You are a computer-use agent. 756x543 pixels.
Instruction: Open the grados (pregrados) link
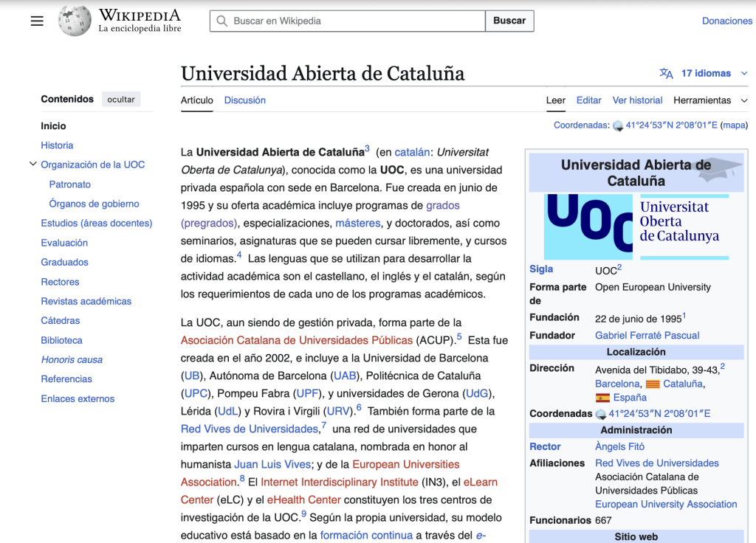point(320,214)
